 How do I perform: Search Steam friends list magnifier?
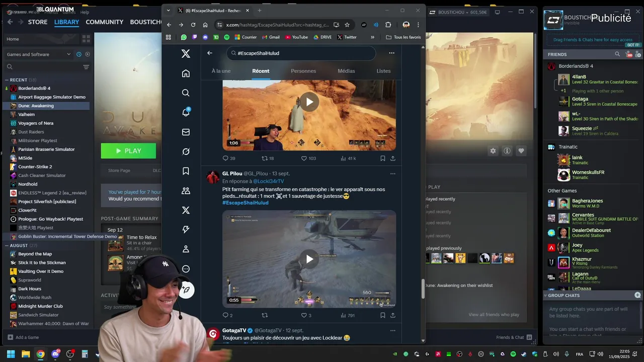coord(617,54)
